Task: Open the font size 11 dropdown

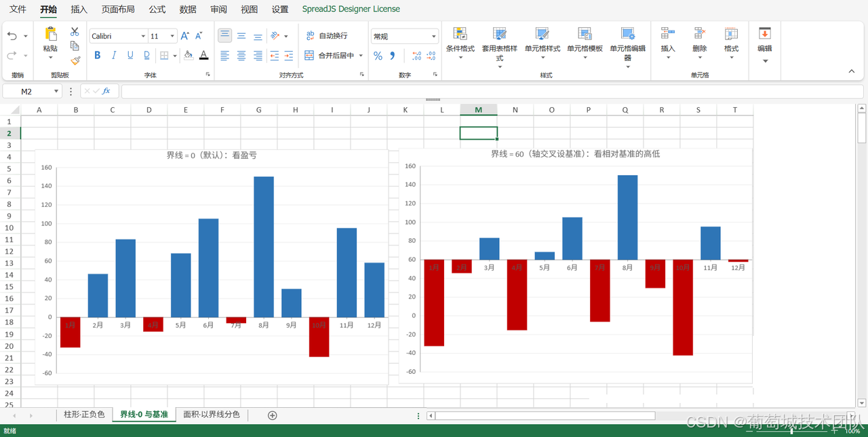Action: (172, 36)
